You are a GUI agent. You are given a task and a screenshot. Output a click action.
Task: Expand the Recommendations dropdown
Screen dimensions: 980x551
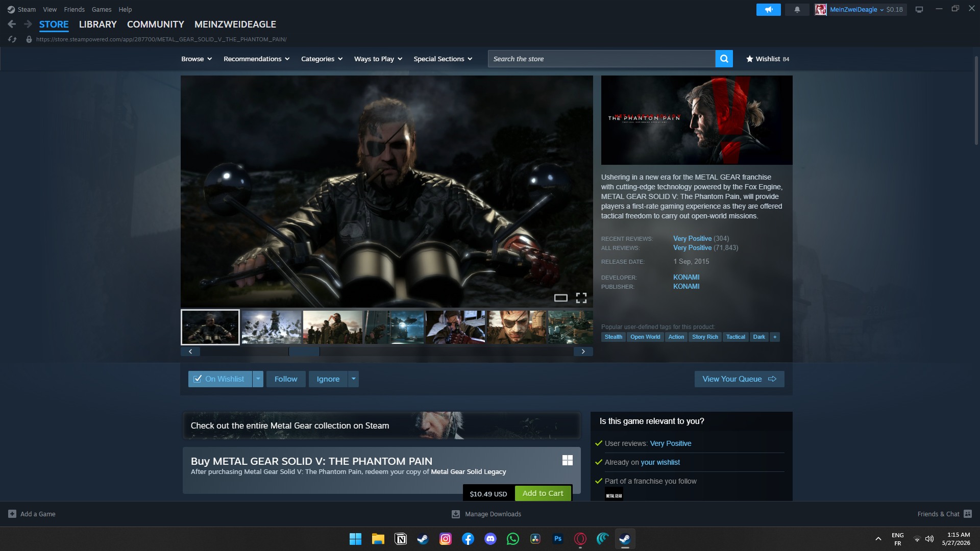point(256,59)
